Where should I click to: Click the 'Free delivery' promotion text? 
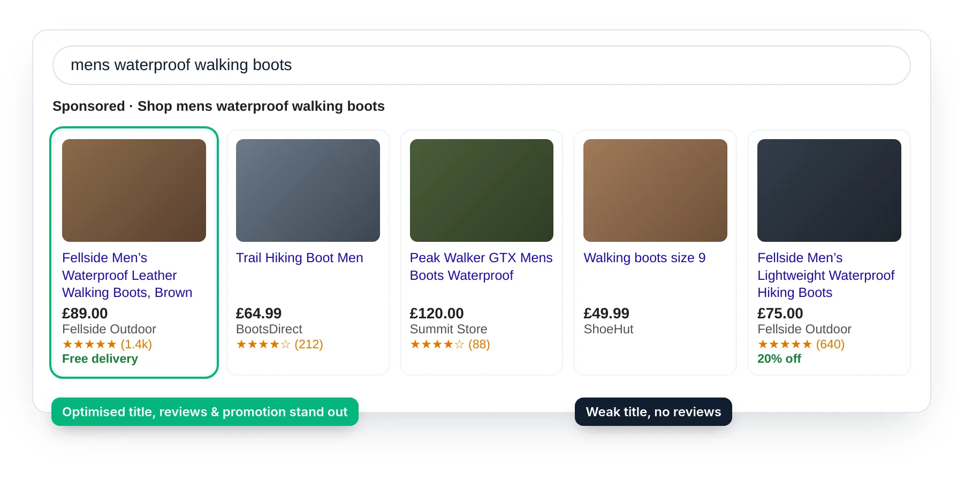pos(100,359)
